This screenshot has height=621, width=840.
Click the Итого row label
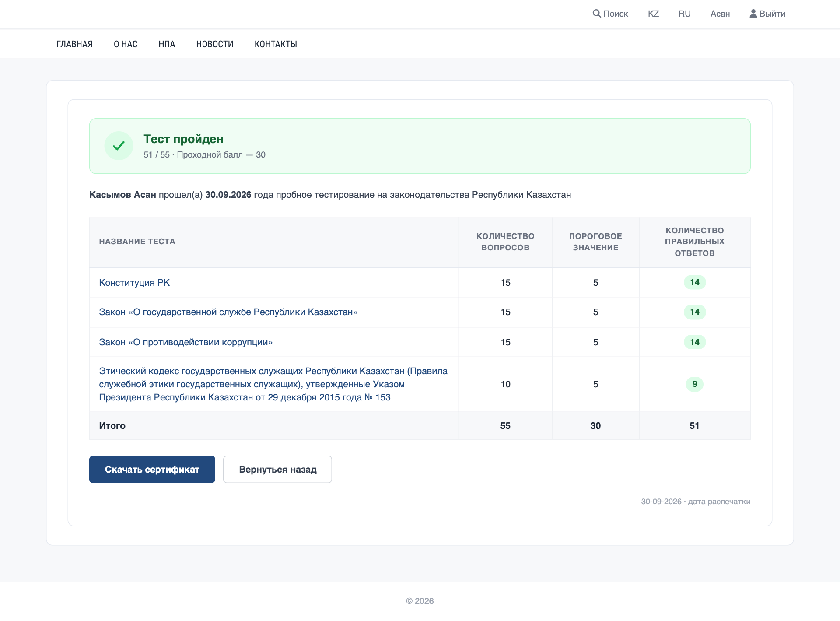pyautogui.click(x=112, y=426)
